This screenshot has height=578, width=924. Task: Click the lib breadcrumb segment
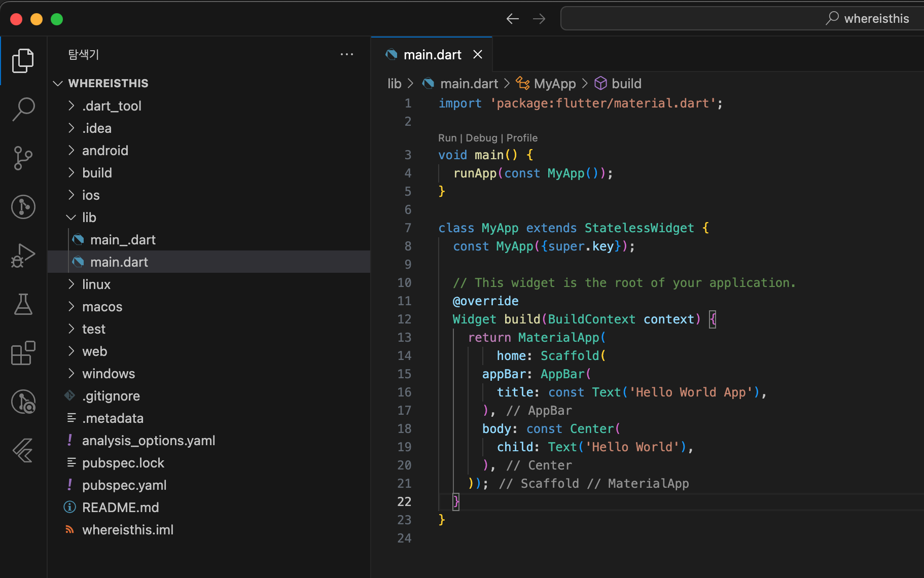[x=395, y=83]
